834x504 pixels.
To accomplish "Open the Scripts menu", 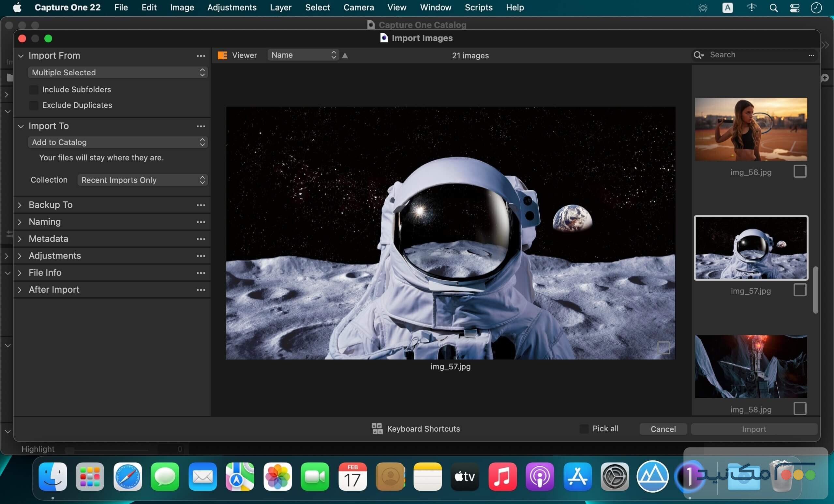I will click(x=478, y=7).
